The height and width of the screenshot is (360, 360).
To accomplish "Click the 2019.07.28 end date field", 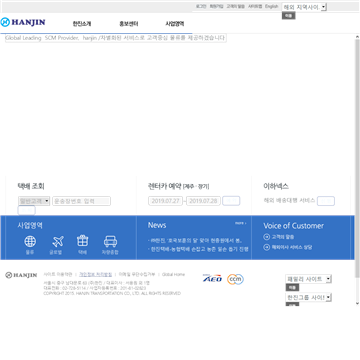I will (x=203, y=201).
